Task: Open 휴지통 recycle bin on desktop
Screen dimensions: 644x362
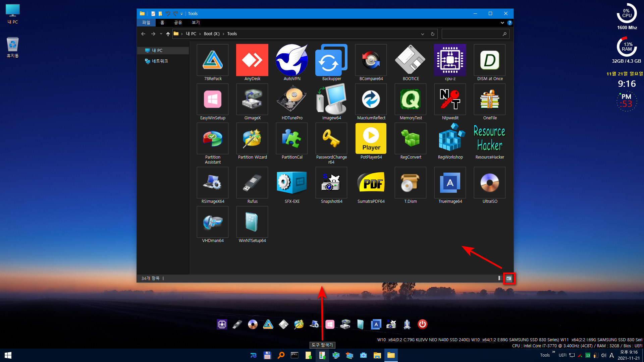Action: (13, 47)
